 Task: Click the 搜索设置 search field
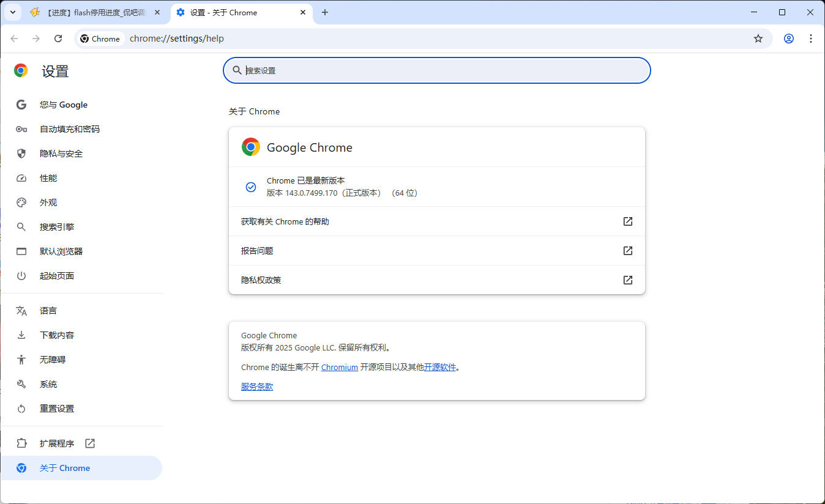click(437, 70)
